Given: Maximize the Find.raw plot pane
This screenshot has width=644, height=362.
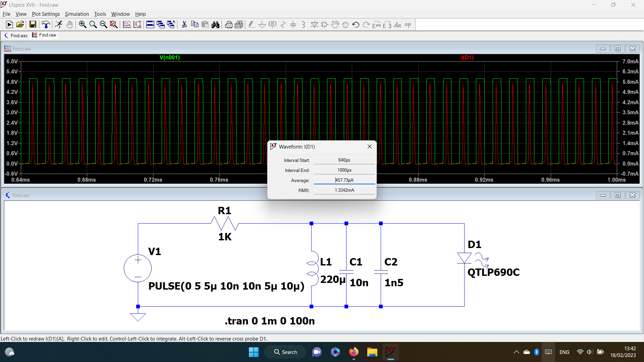Looking at the screenshot, I should (x=618, y=49).
